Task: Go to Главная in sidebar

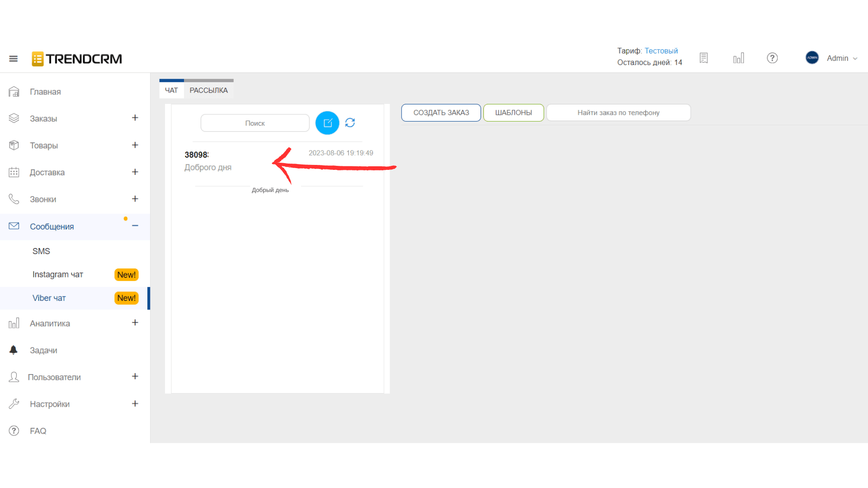Action: click(45, 92)
